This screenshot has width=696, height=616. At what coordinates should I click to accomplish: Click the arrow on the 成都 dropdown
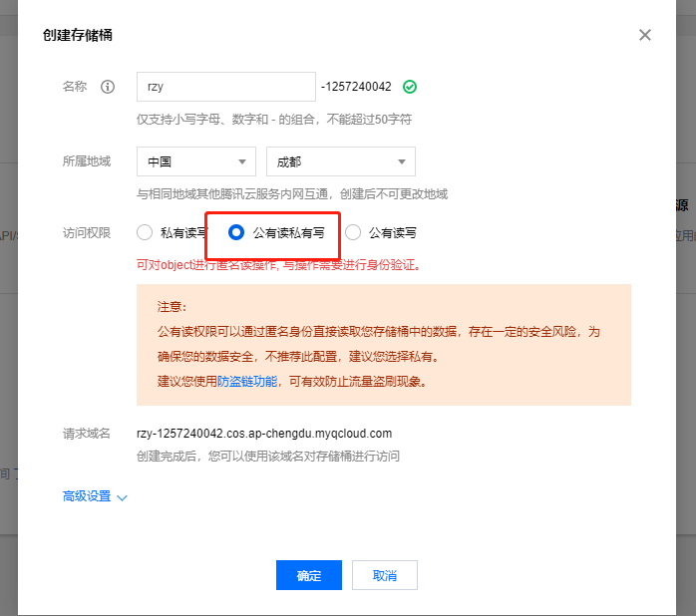click(x=402, y=161)
